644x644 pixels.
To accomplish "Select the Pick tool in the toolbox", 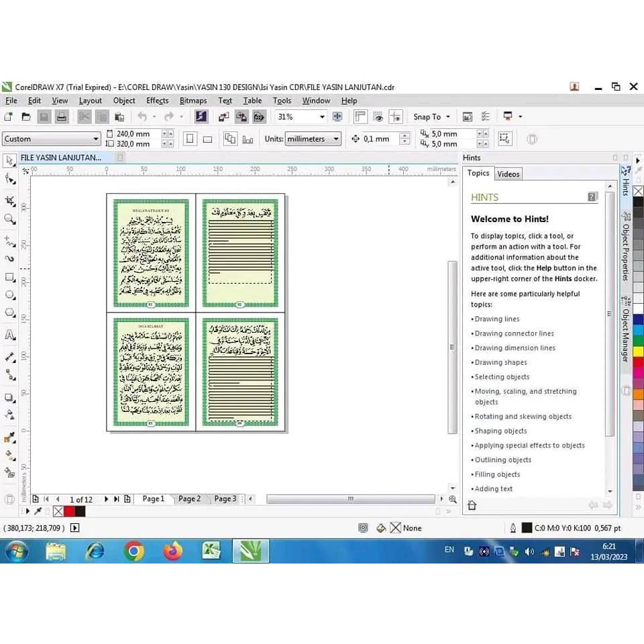I will tap(9, 161).
